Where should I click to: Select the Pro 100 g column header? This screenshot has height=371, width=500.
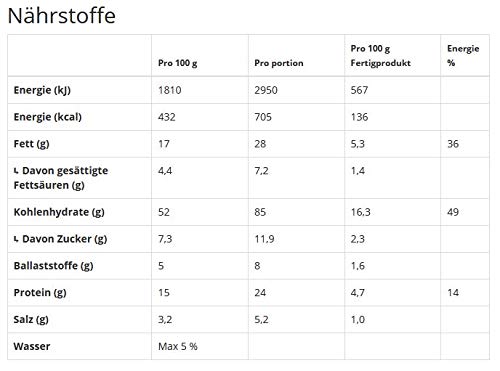[x=178, y=63]
